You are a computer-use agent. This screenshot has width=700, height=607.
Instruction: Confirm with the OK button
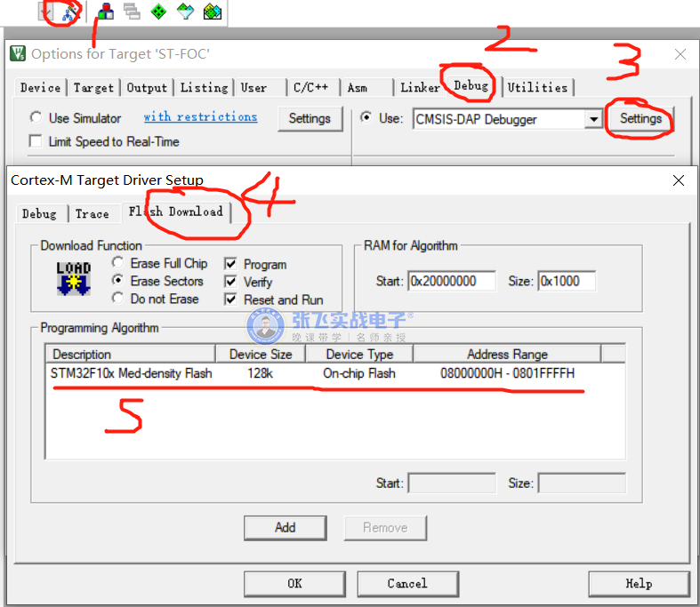294,584
